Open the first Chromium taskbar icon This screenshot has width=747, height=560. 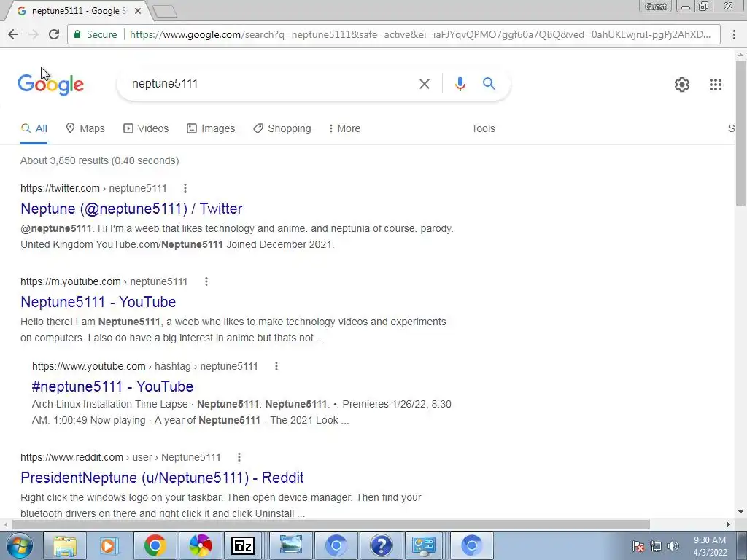click(x=336, y=545)
